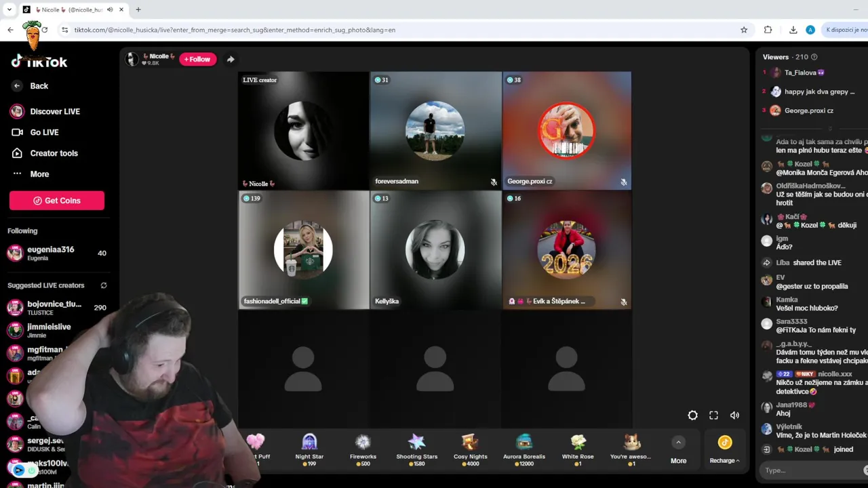Screen dimensions: 868x488
Task: Open Go LIVE in sidebar
Action: coord(35,132)
